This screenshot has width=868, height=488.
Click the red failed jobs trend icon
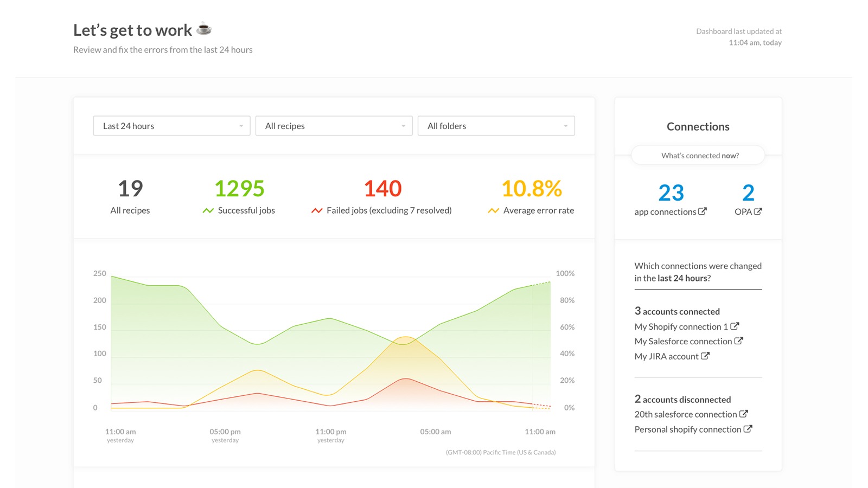pyautogui.click(x=317, y=210)
